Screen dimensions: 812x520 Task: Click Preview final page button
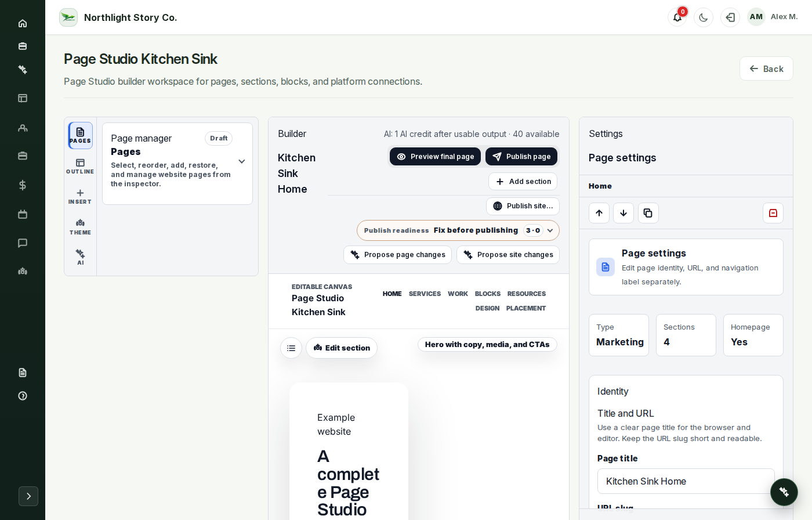pos(435,157)
